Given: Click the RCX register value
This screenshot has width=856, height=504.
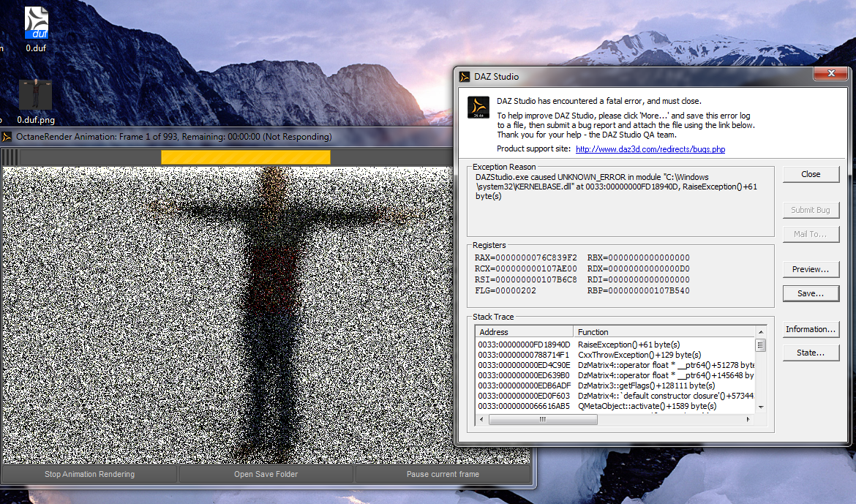Looking at the screenshot, I should [526, 268].
